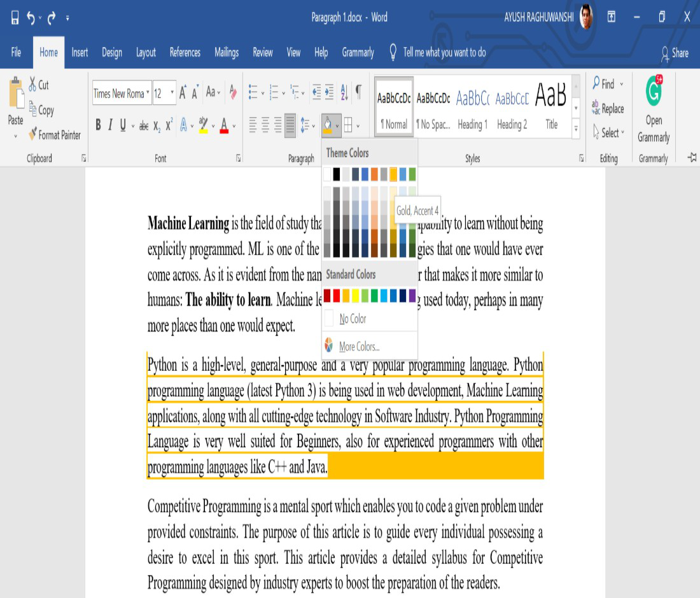Screen dimensions: 700x598
Task: Open Grammarly from the ribbon
Action: click(654, 109)
